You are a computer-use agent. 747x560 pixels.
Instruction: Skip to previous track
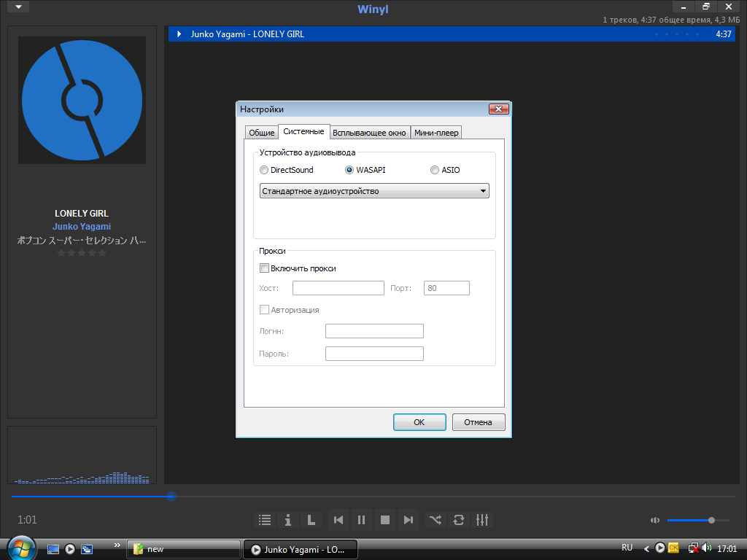(x=338, y=520)
